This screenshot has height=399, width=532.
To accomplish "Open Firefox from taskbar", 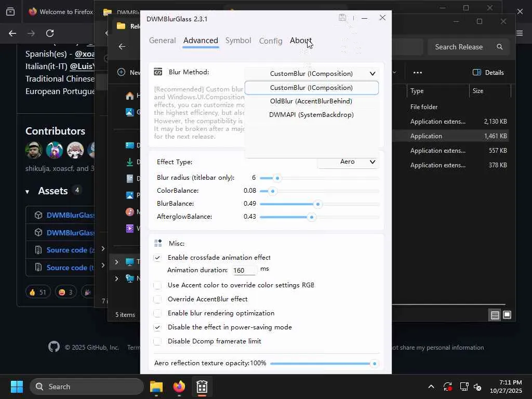I will coord(179,387).
